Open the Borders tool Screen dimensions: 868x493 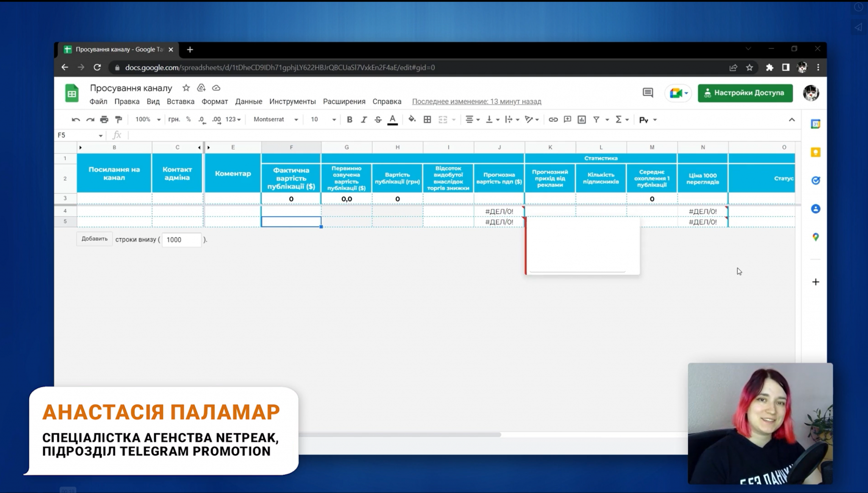coord(427,120)
